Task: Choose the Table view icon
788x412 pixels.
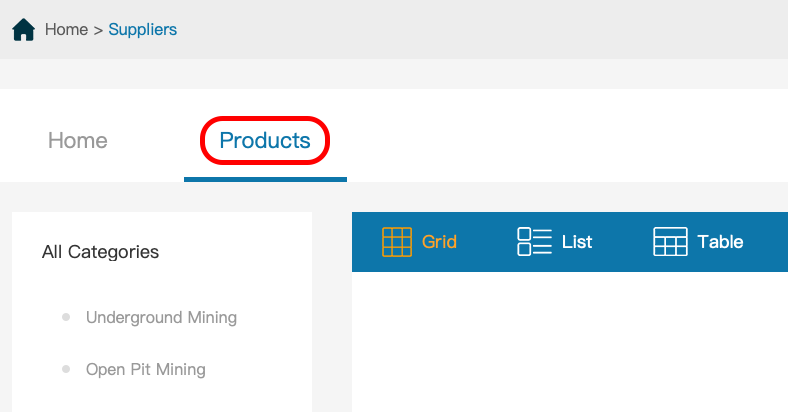Action: [x=670, y=242]
